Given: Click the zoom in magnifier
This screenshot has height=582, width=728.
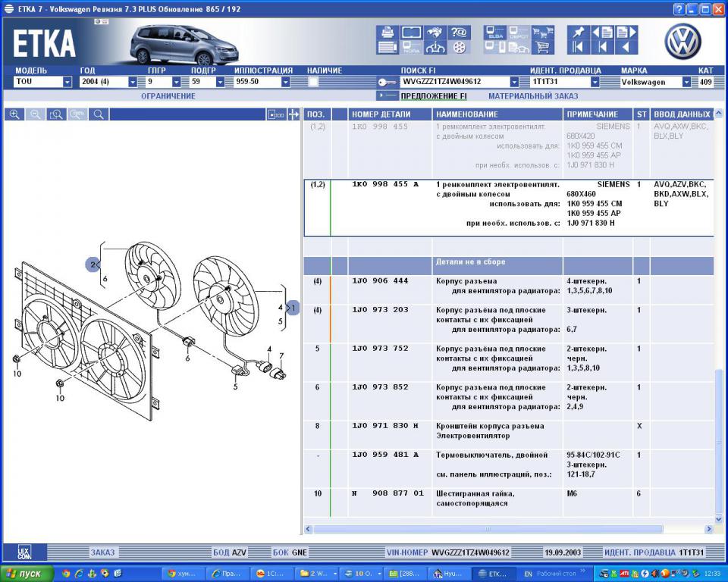Looking at the screenshot, I should click(14, 114).
